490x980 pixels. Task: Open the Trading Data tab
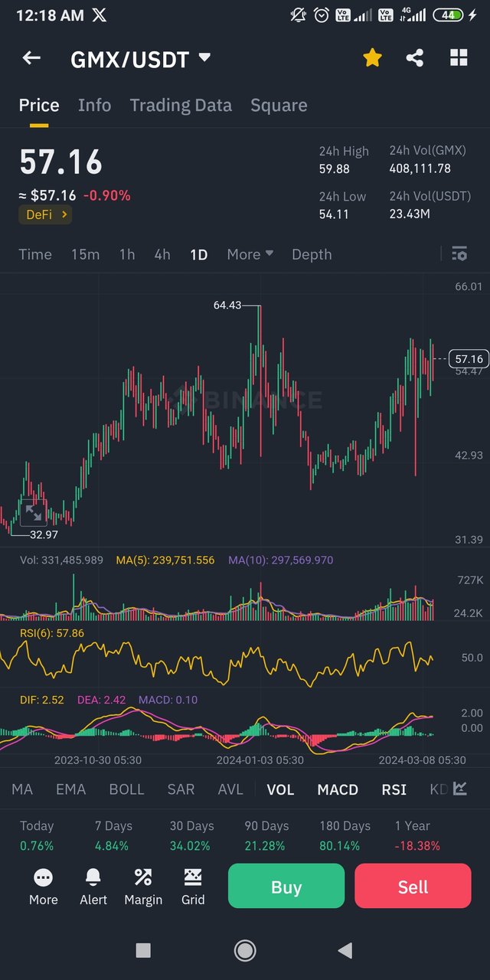point(181,105)
